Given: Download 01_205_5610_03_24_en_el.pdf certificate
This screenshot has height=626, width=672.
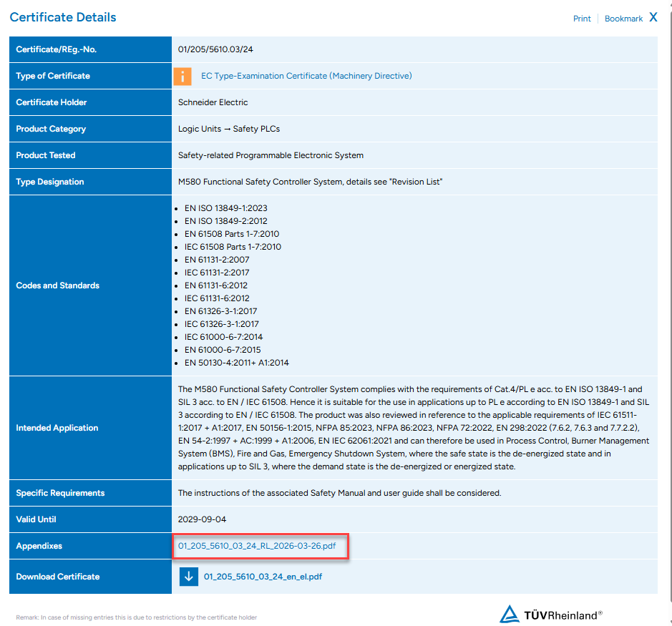Looking at the screenshot, I should point(263,577).
